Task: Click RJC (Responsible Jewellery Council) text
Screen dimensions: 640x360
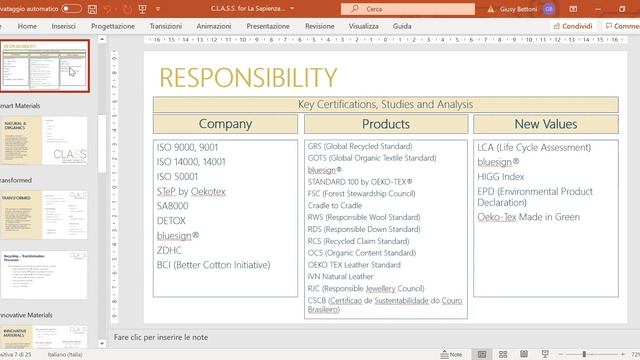Action: (366, 289)
